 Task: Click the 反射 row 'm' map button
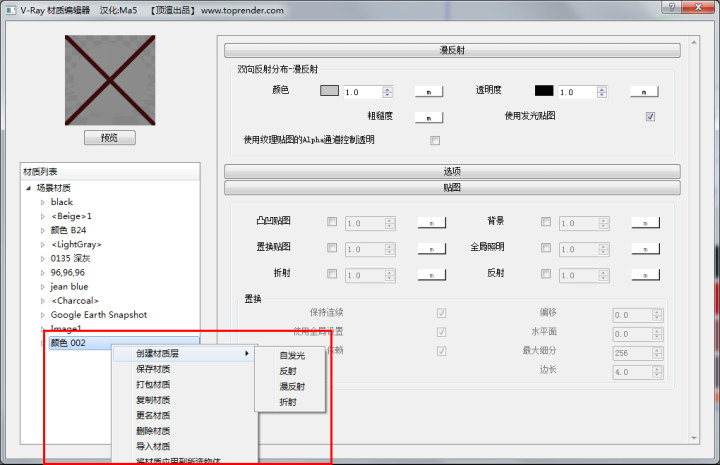[x=644, y=273]
